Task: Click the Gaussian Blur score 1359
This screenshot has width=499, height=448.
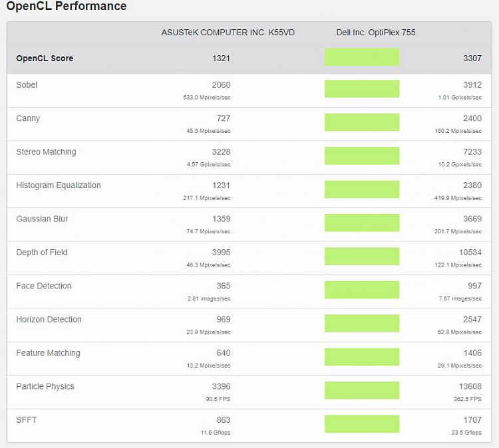Action: [221, 219]
